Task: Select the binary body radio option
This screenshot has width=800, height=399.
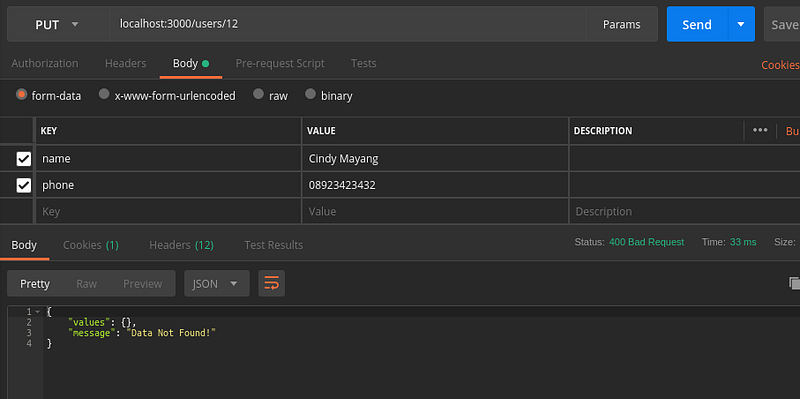Action: click(310, 94)
